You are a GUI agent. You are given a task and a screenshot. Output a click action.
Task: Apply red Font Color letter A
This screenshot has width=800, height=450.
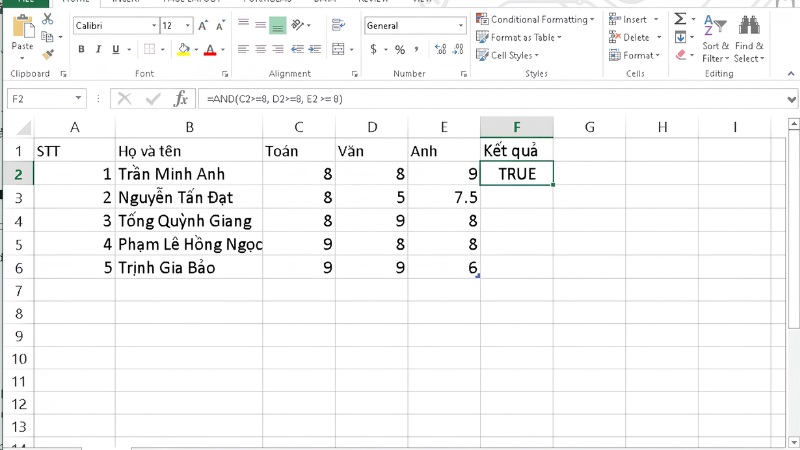point(210,49)
